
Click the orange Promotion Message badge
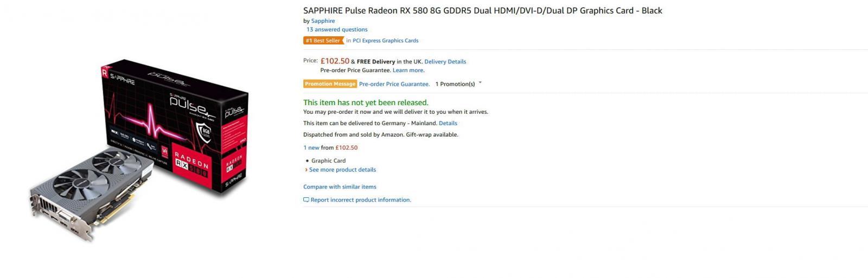pyautogui.click(x=330, y=84)
